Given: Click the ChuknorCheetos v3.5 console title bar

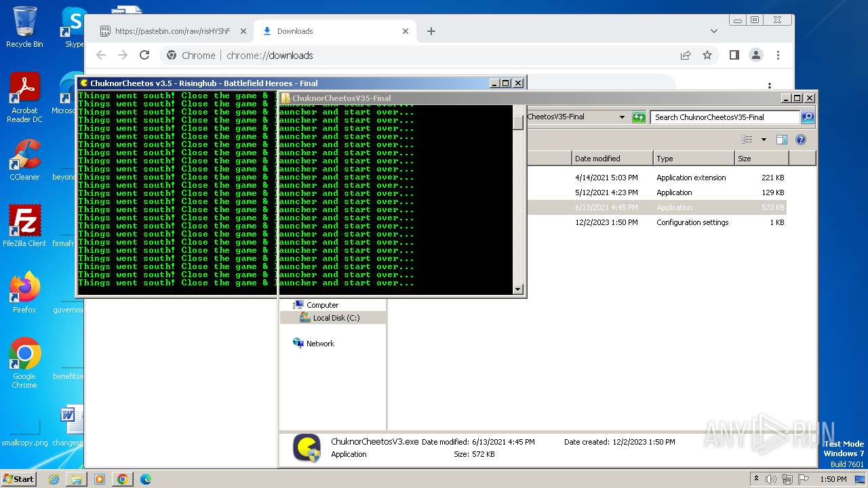Looking at the screenshot, I should coord(283,83).
